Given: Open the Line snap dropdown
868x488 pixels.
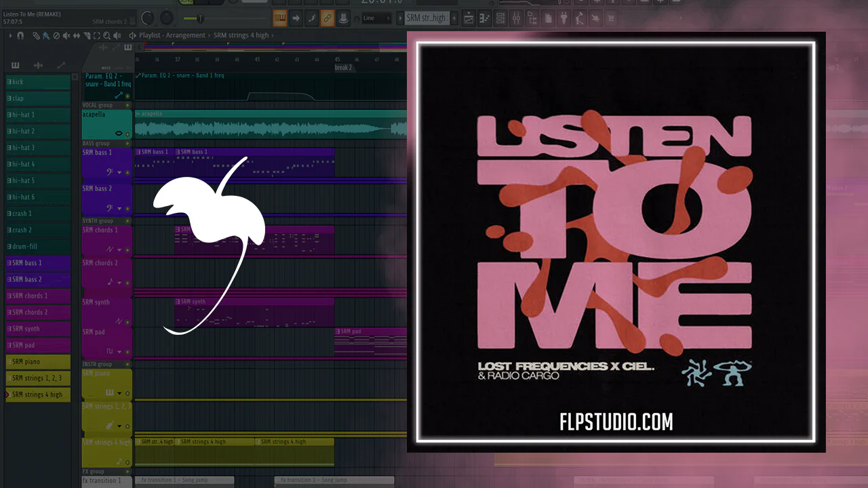Looking at the screenshot, I should pyautogui.click(x=376, y=18).
